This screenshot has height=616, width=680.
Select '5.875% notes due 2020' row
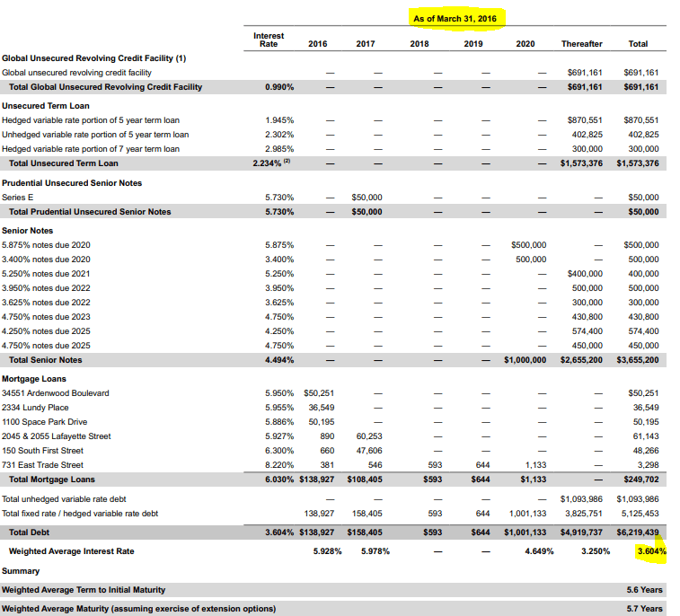pos(46,245)
